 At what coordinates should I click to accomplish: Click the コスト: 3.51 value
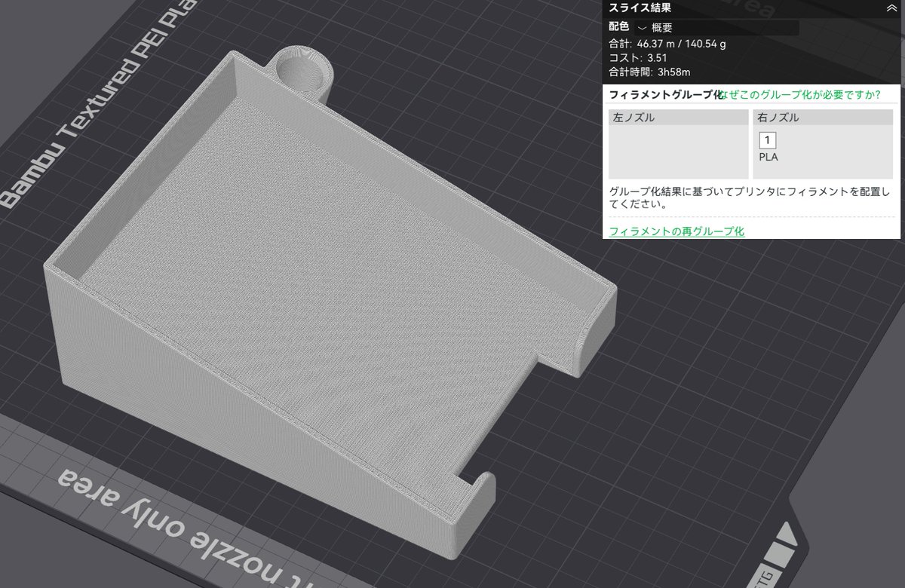tap(638, 58)
